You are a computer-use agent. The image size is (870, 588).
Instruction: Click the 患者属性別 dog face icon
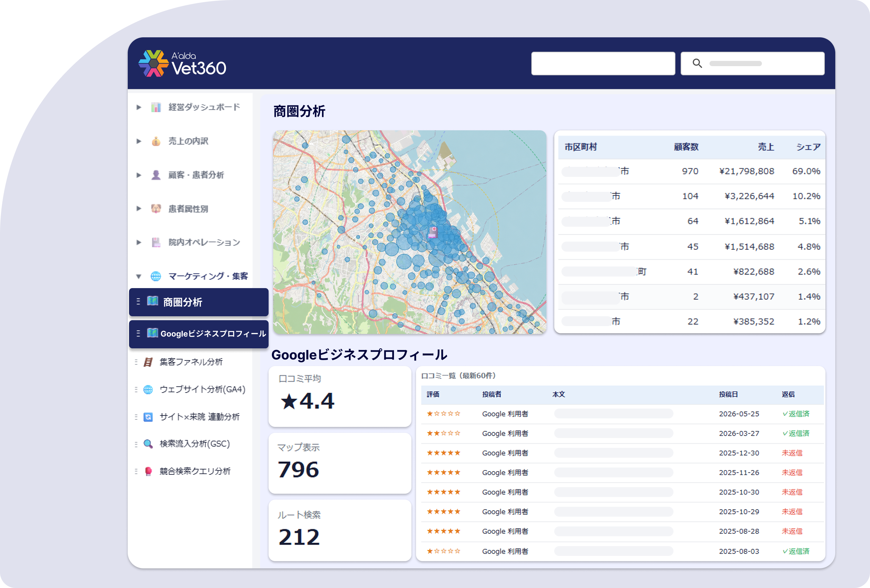click(156, 209)
